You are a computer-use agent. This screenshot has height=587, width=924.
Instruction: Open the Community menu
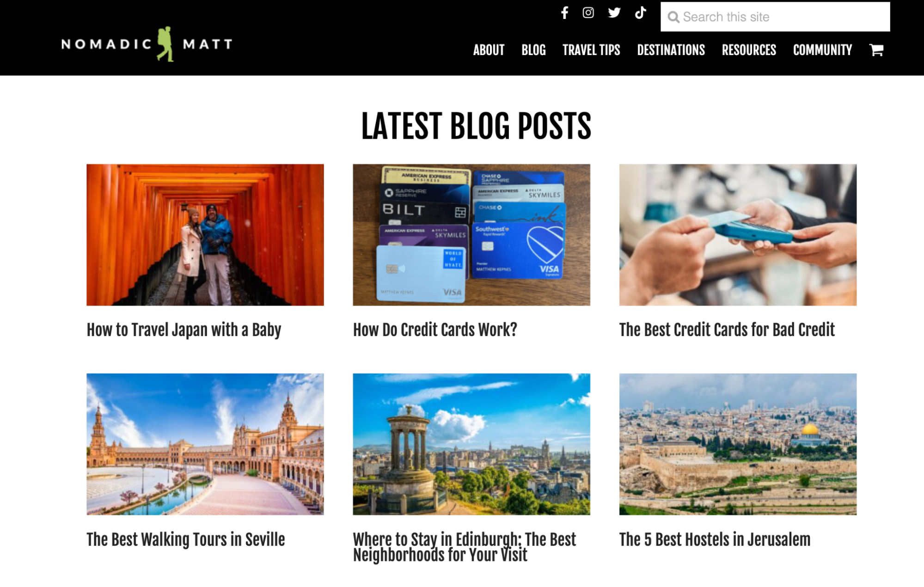click(x=822, y=50)
